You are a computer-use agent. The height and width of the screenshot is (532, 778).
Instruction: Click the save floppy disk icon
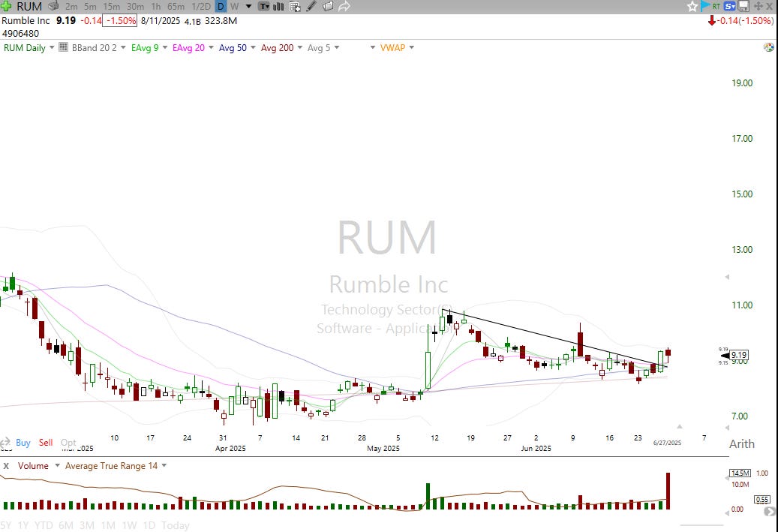743,7
